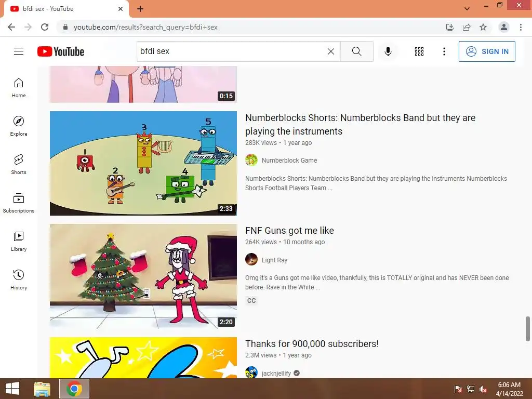This screenshot has height=399, width=532.
Task: Open Chrome profile avatar menu
Action: (504, 27)
